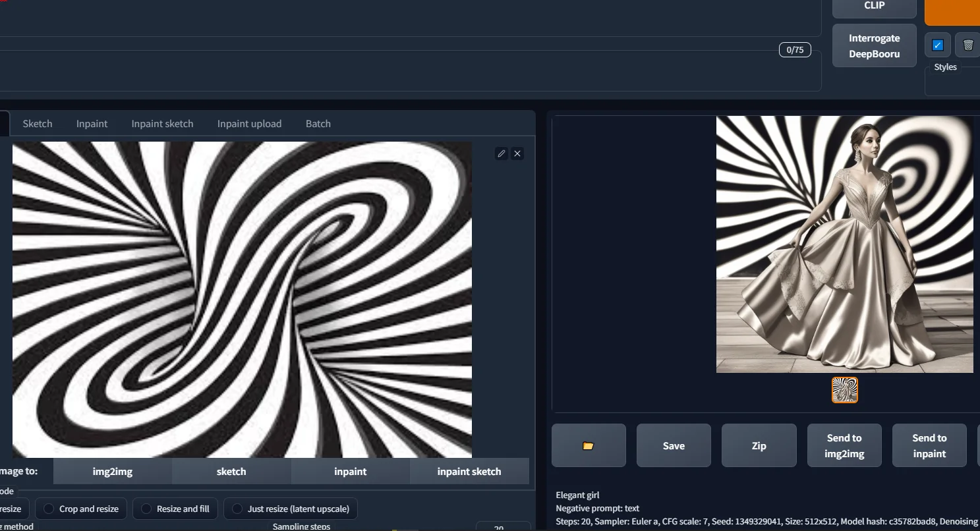Copy image to inpaint
Viewport: 980px width, 531px height.
[x=351, y=471]
